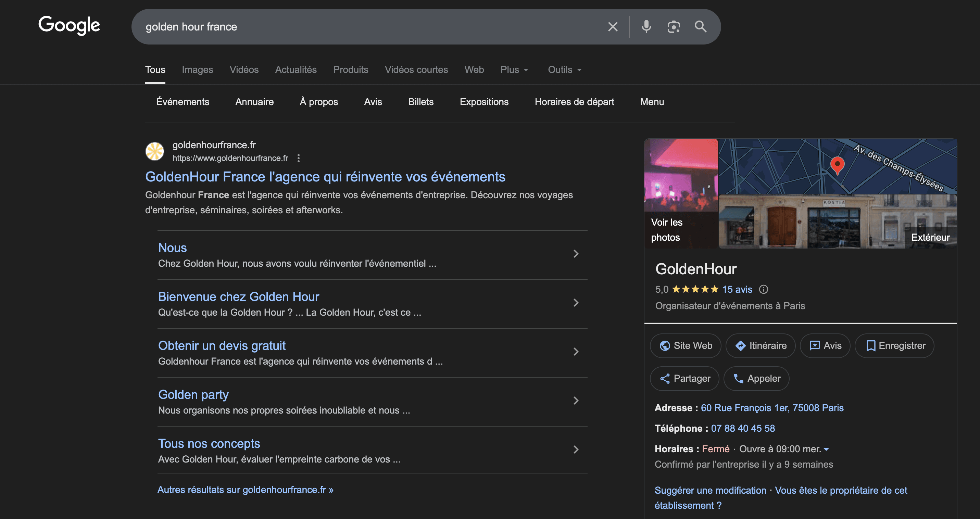Select the Menu filter chip
The image size is (980, 519).
pyautogui.click(x=652, y=102)
